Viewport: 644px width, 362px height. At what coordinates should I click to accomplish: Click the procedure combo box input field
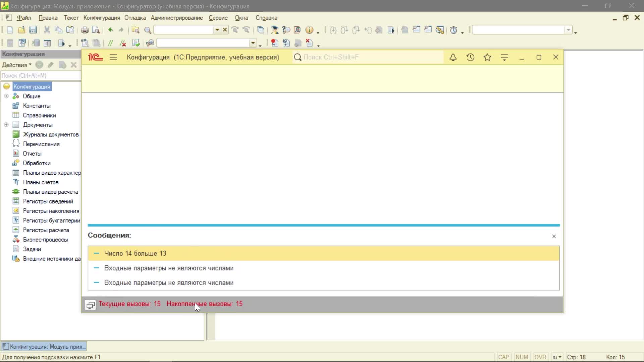tap(203, 43)
